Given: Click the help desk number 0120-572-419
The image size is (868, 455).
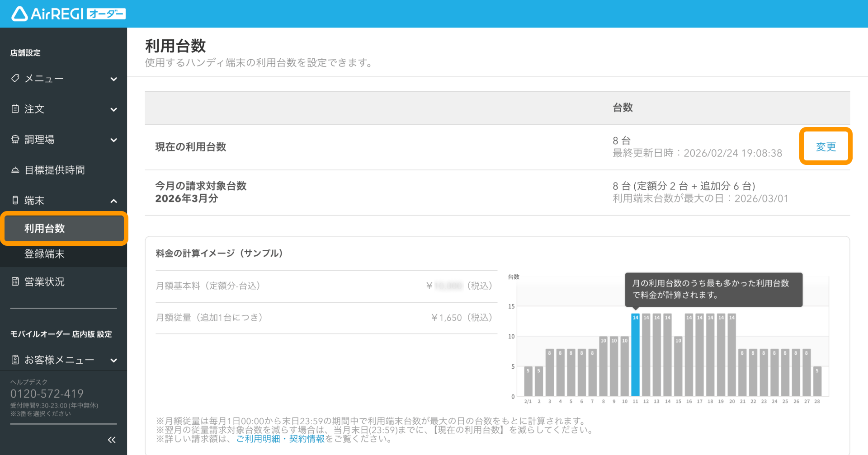Looking at the screenshot, I should [47, 394].
